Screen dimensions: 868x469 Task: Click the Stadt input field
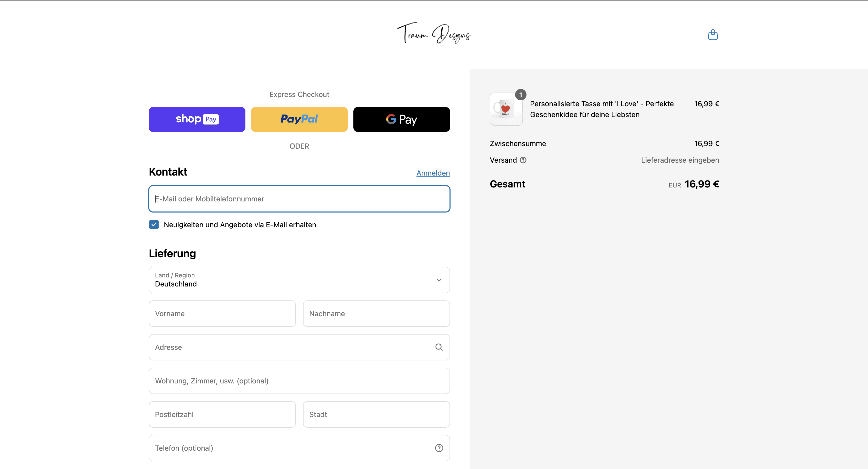[376, 414]
